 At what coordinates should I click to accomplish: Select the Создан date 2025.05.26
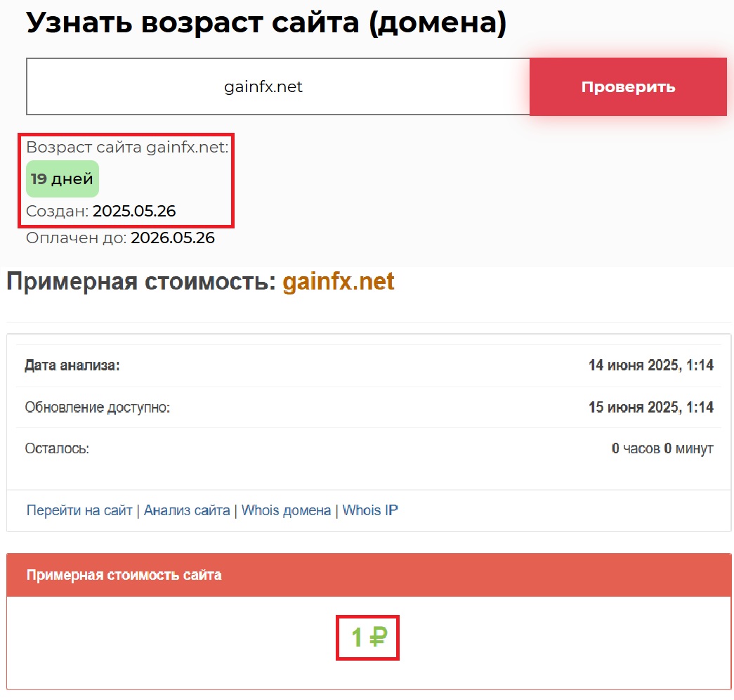(134, 211)
